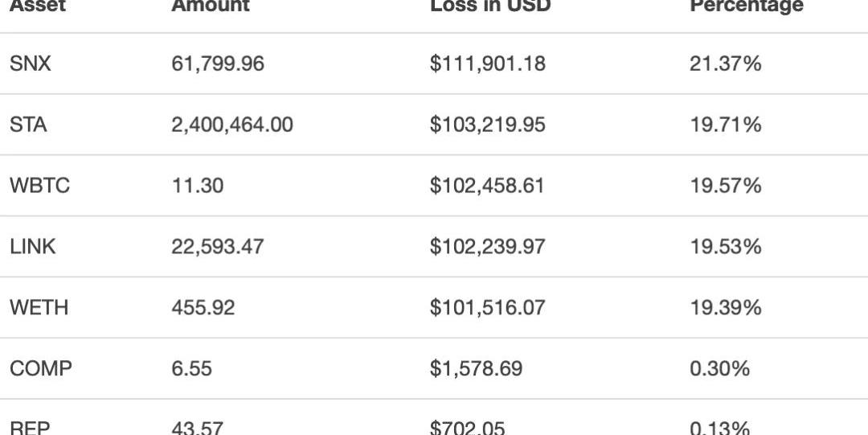The width and height of the screenshot is (868, 435).
Task: Click the WBTC amount 11.30
Action: click(x=198, y=187)
